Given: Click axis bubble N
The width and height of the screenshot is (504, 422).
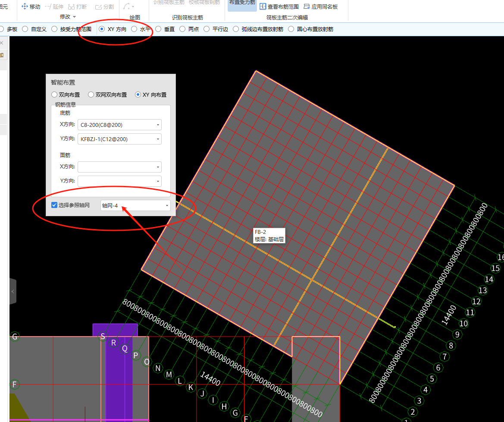Looking at the screenshot, I should coord(158,368).
